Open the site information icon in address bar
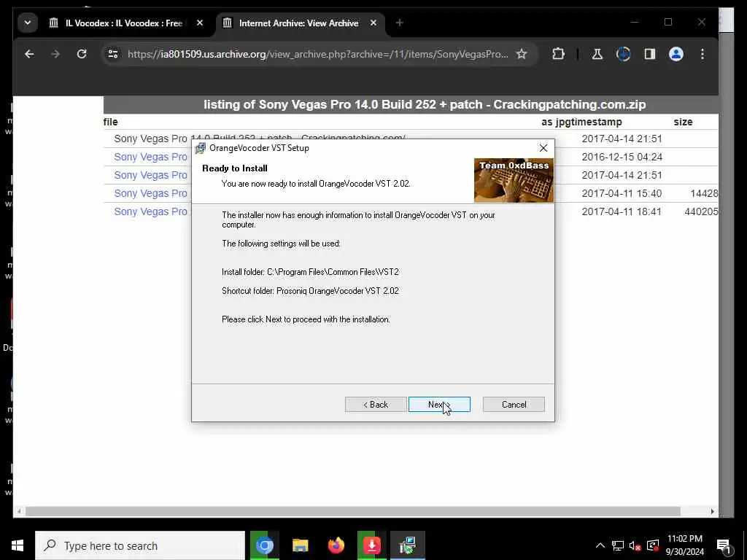 click(113, 54)
